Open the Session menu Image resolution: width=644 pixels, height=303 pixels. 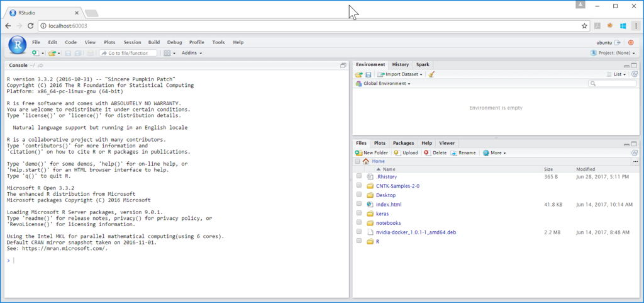click(132, 42)
